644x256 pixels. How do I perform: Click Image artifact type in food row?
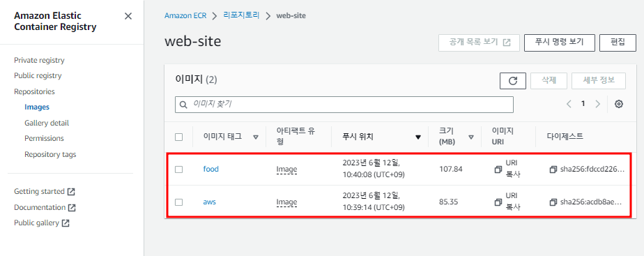(286, 170)
